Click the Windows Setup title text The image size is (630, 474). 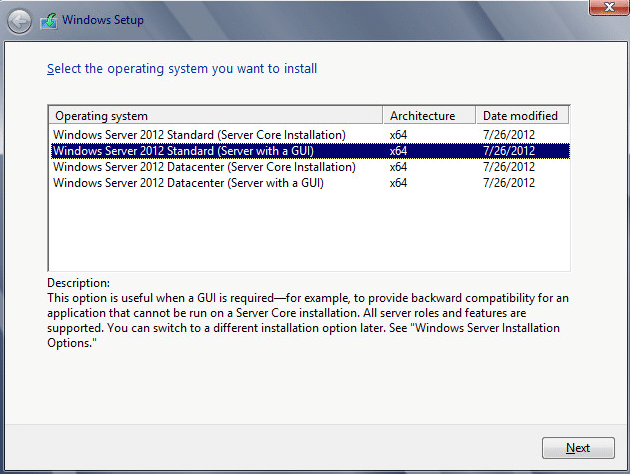click(x=103, y=20)
